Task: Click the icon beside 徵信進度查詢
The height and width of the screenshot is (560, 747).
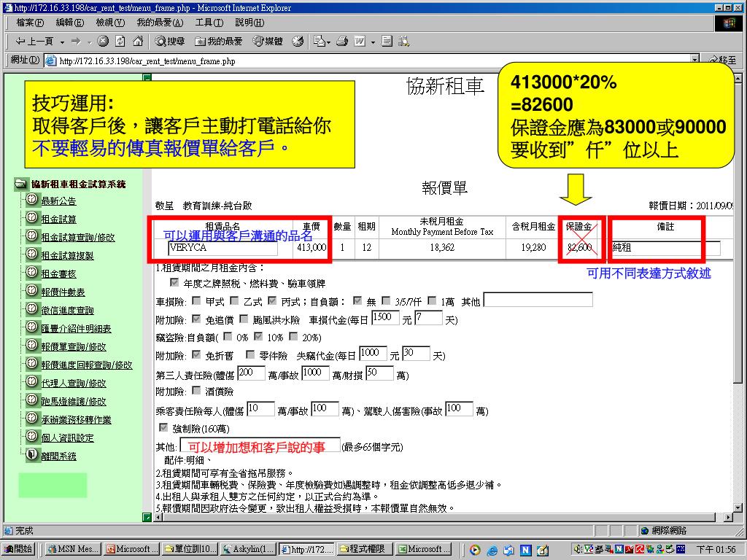Action: click(x=31, y=308)
